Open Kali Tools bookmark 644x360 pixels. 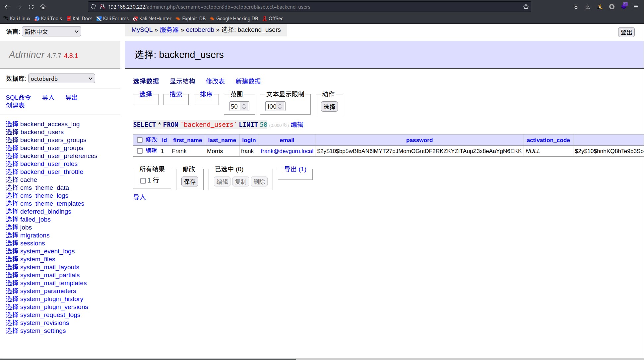(x=48, y=19)
